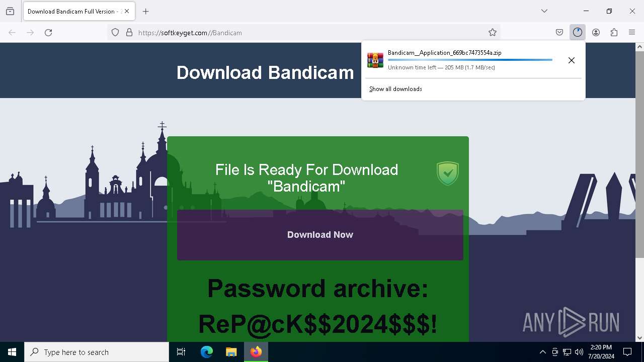Open Task View on the taskbar
Image resolution: width=644 pixels, height=362 pixels.
coord(181,352)
